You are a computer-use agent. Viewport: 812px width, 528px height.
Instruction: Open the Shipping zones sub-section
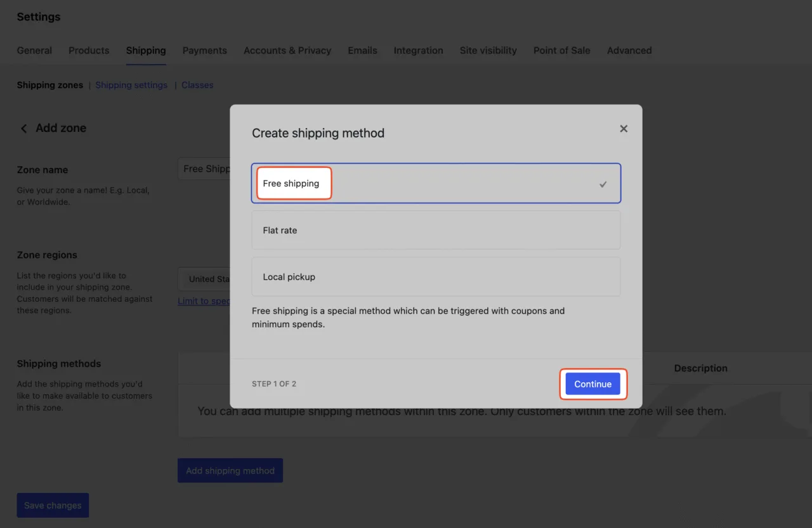click(50, 85)
